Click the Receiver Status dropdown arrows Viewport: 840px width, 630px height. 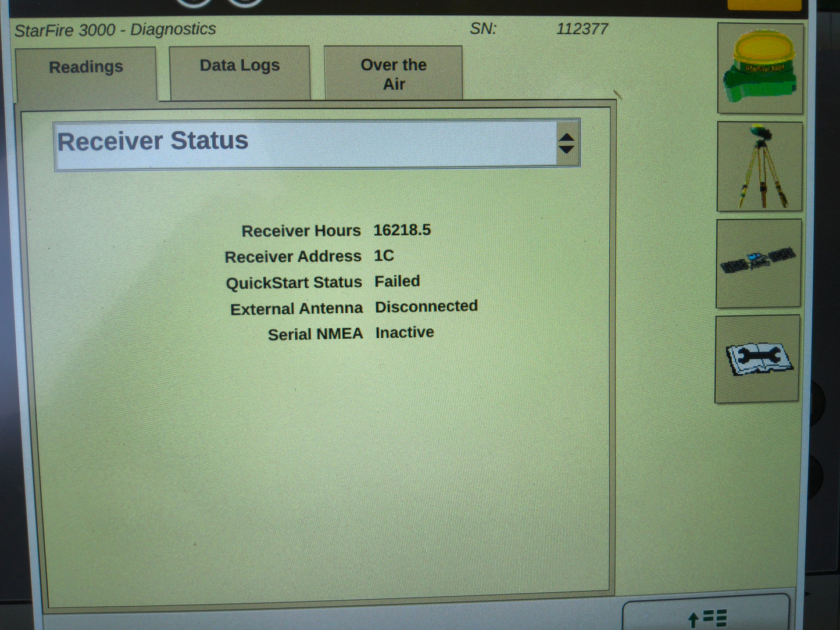tap(567, 144)
